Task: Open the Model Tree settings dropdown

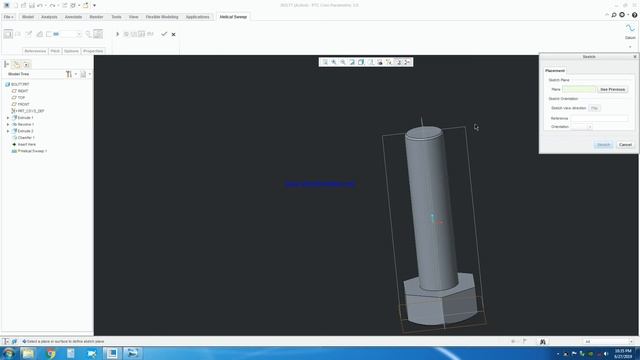Action: (x=71, y=74)
